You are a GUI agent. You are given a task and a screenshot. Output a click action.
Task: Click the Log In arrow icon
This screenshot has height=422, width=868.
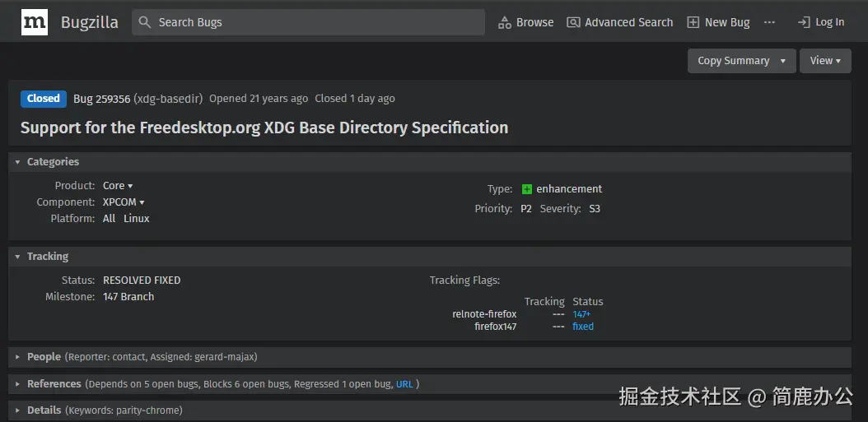point(803,23)
